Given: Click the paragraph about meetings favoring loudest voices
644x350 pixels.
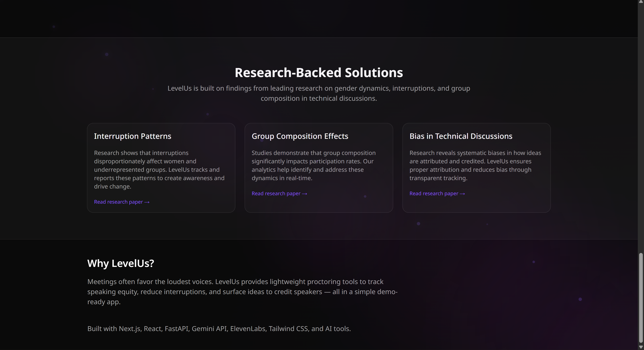Looking at the screenshot, I should click(x=242, y=292).
